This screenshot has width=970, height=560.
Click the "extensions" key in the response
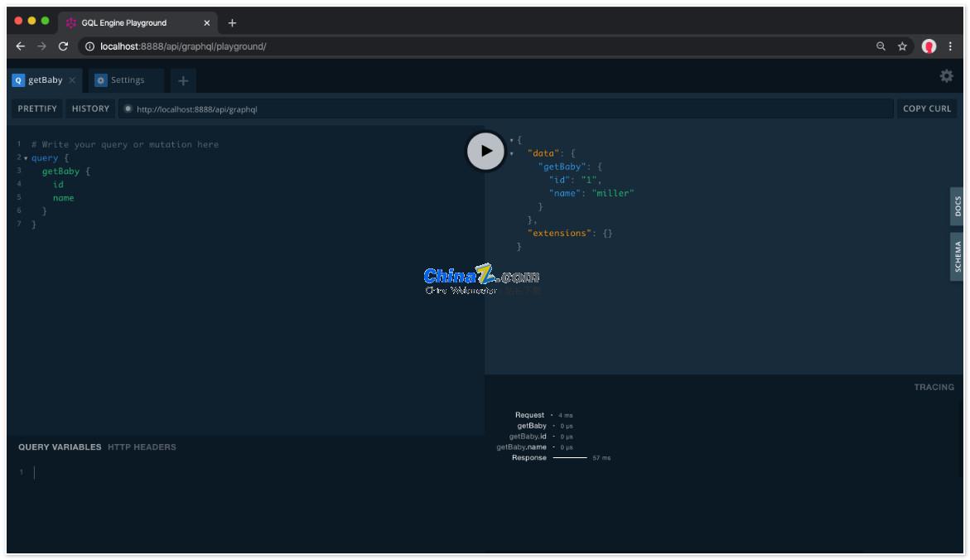pyautogui.click(x=559, y=234)
